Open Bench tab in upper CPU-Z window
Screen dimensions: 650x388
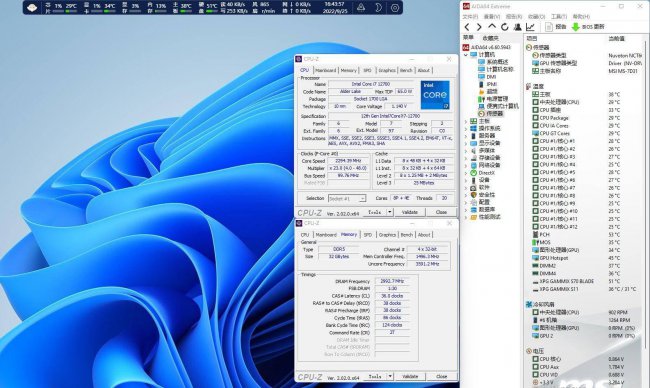406,70
